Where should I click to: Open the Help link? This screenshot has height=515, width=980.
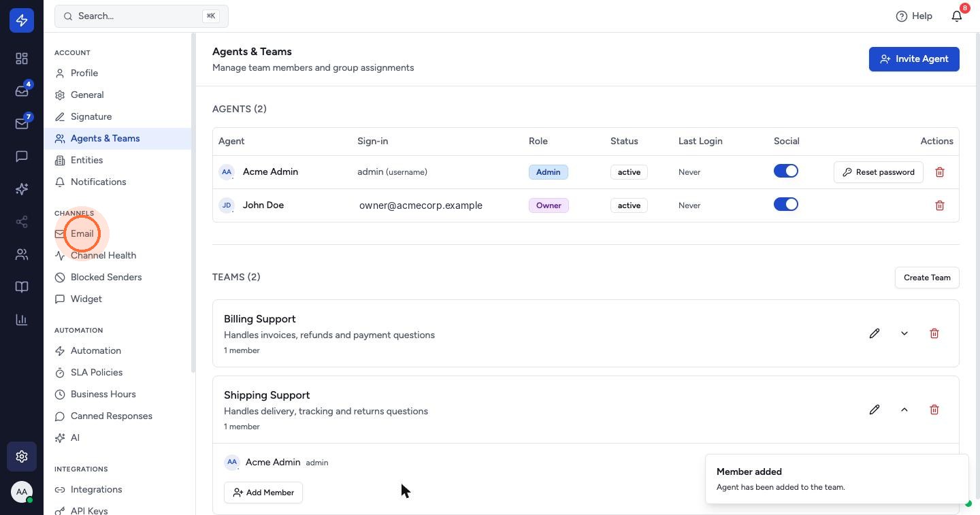tap(914, 16)
